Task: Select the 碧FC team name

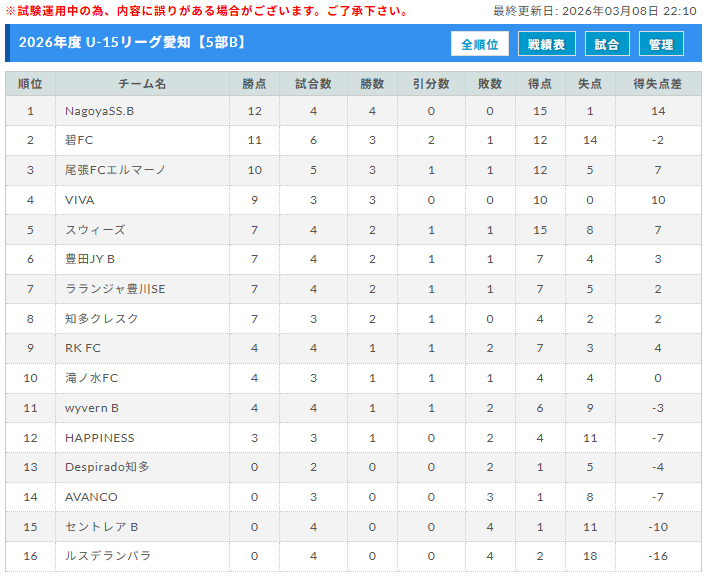Action: [79, 140]
